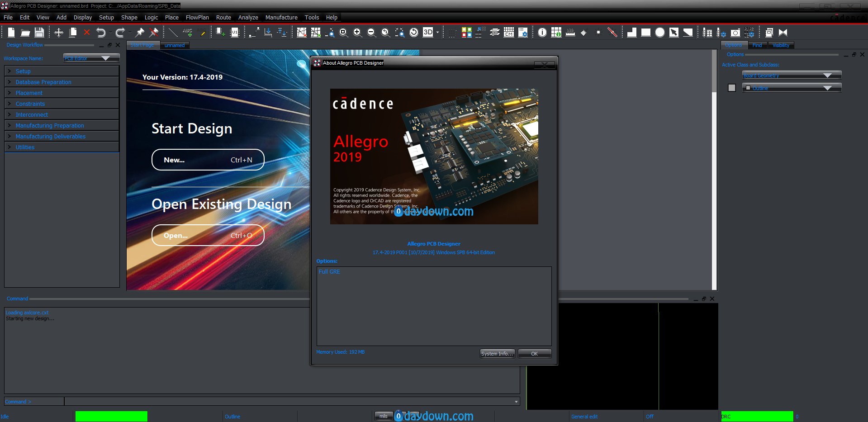Click the Zoom Fit icon
Viewport: 868px width, 422px height.
[x=344, y=32]
